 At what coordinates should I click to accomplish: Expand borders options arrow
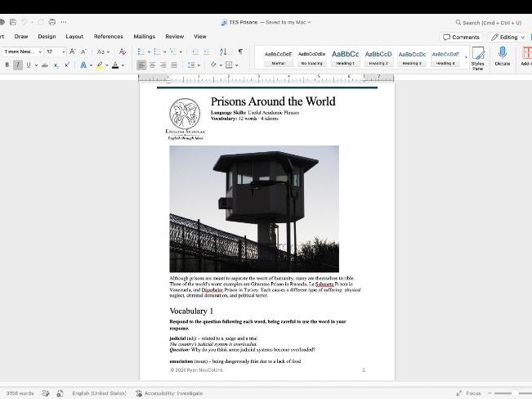click(x=237, y=65)
